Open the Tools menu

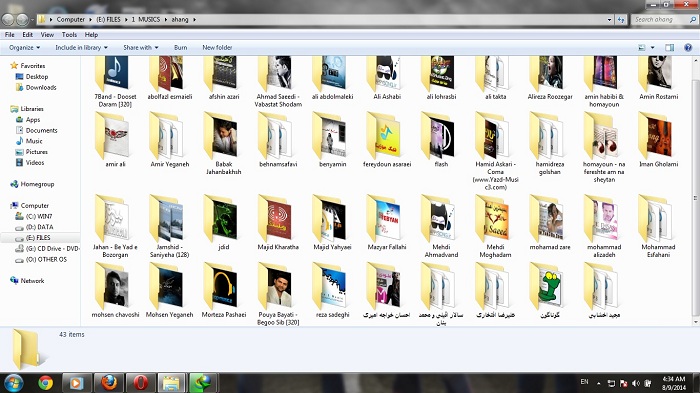click(x=69, y=34)
